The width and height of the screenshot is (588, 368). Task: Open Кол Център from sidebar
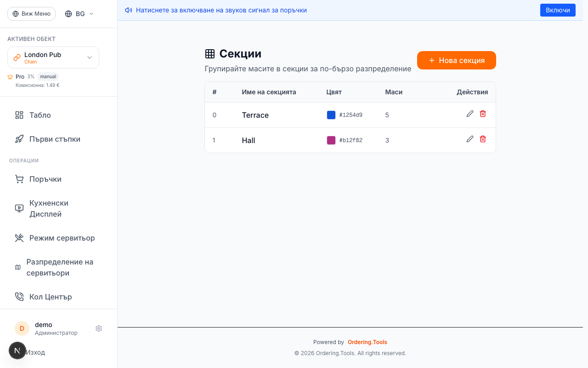51,297
